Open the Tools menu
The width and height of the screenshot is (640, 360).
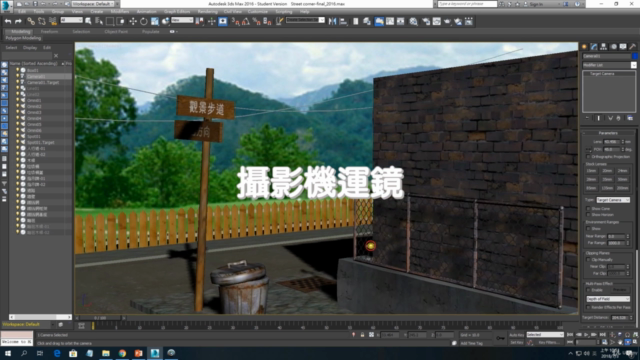[x=39, y=12]
